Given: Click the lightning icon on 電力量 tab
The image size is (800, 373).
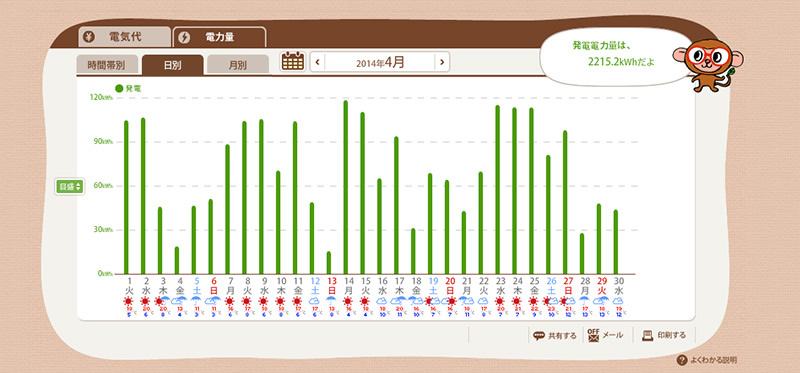Looking at the screenshot, I should tap(185, 37).
